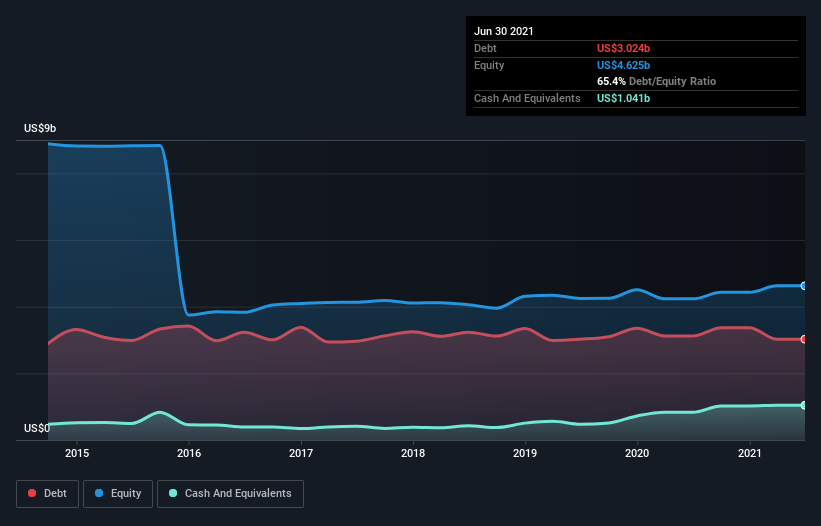Screen dimensions: 821x526
Task: Click the US$3.024b debt value
Action: (x=623, y=48)
